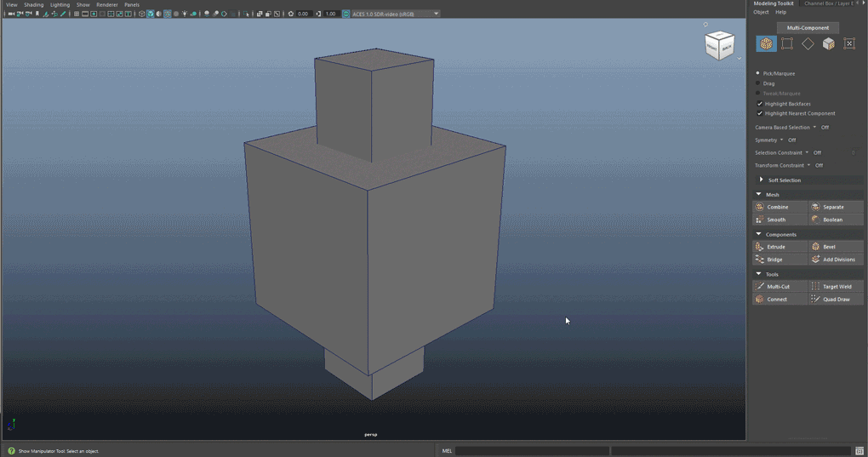The width and height of the screenshot is (868, 457).
Task: Click the camera bookmarks toolbar icon
Action: [37, 14]
